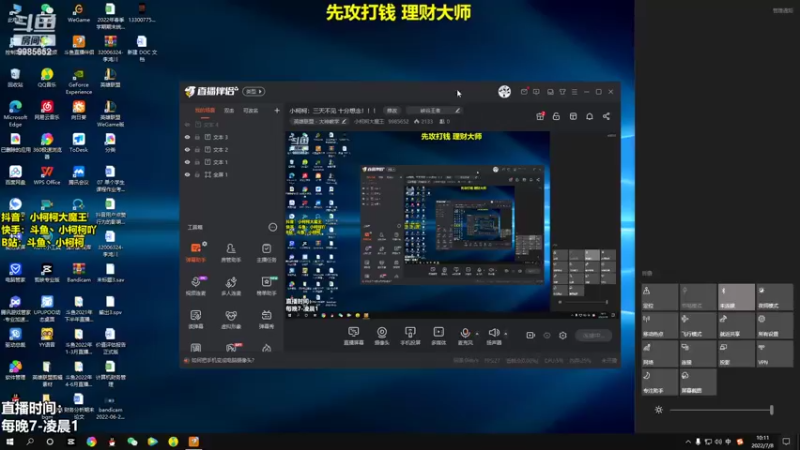Viewport: 800px width, 450px height.
Task: Open the taskbar clock showing 10:11
Action: 763,441
